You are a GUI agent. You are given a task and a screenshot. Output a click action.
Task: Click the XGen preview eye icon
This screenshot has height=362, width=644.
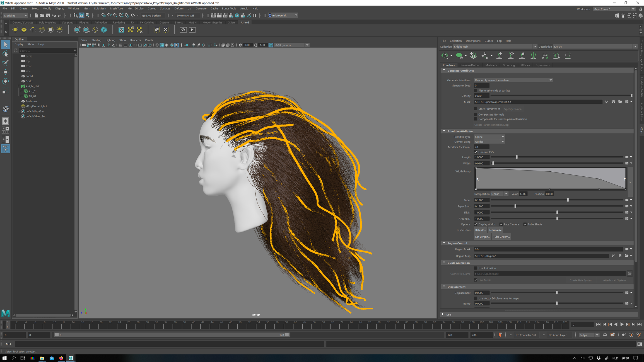[445, 56]
